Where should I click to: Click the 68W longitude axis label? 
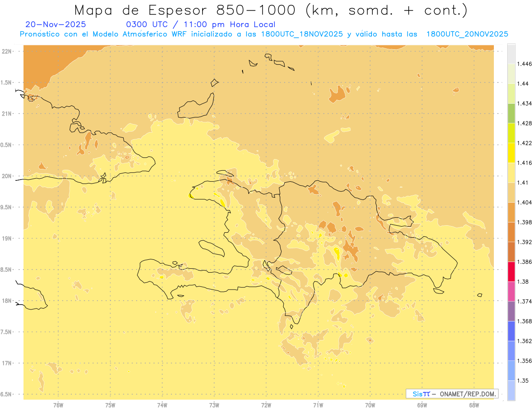coord(474,405)
